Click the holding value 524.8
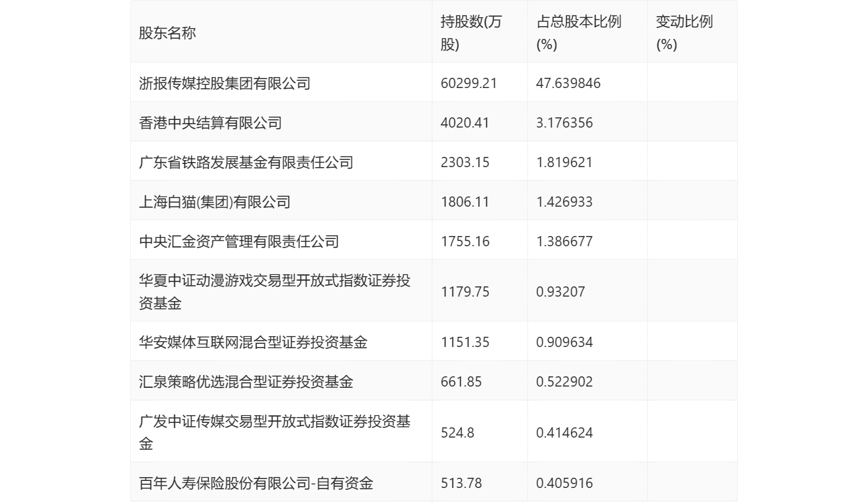The width and height of the screenshot is (868, 502). point(457,432)
